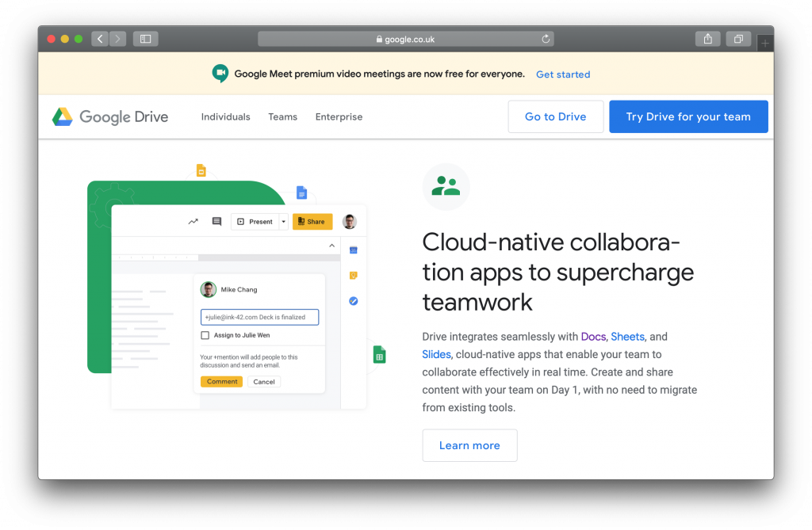Click the trend line icon in illustration
The width and height of the screenshot is (812, 530).
pos(193,222)
